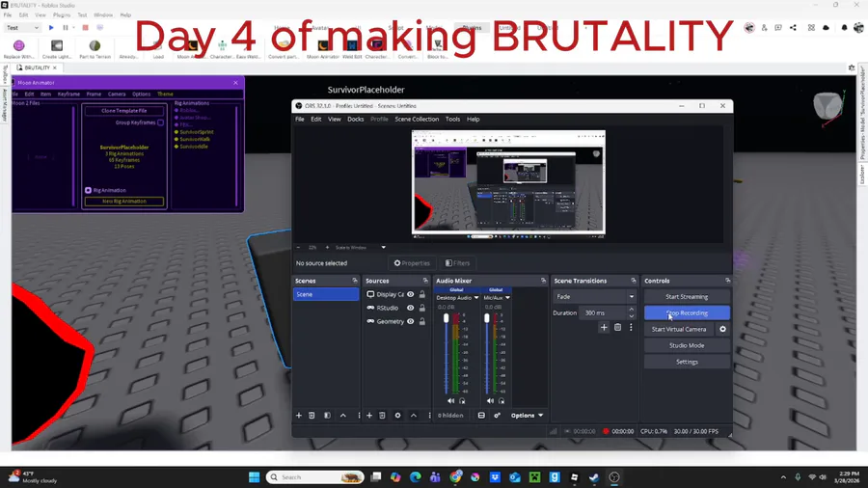
Task: Open OBS Scene Collection menu
Action: pos(417,120)
